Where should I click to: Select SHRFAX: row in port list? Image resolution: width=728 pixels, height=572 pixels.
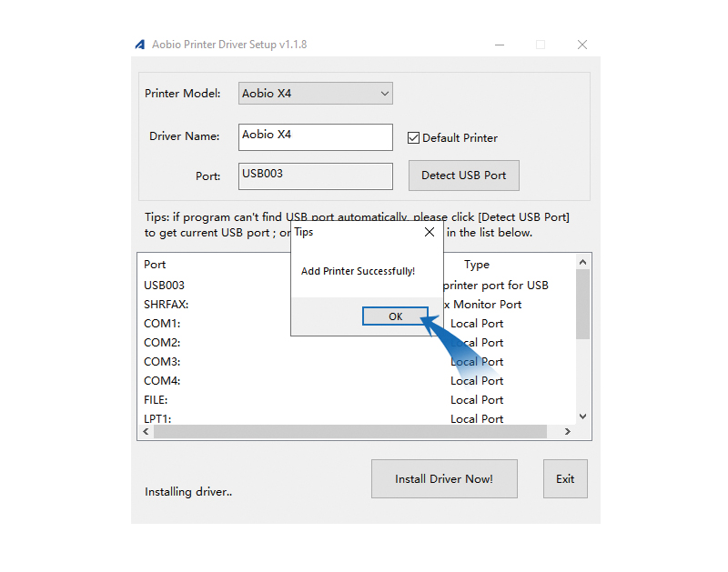[x=357, y=305]
